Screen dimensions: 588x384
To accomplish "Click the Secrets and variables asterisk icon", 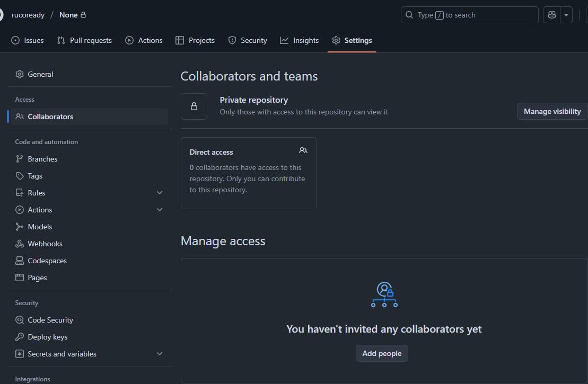I will [x=20, y=354].
